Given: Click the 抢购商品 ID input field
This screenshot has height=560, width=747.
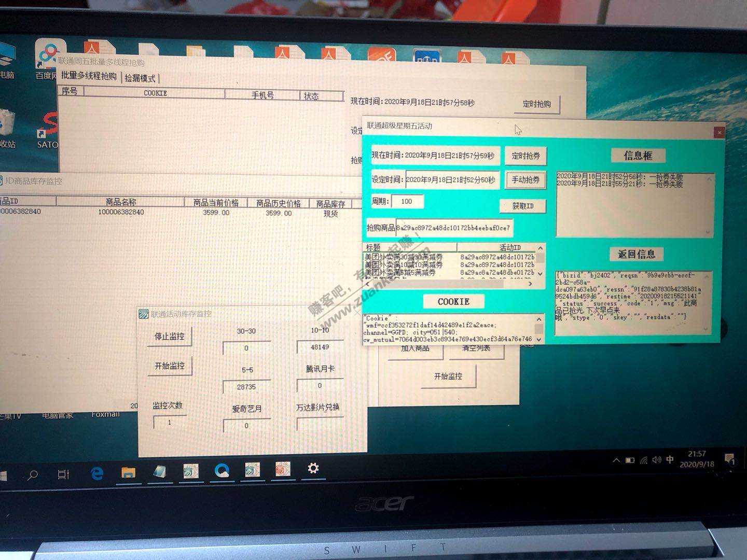Looking at the screenshot, I should [454, 228].
